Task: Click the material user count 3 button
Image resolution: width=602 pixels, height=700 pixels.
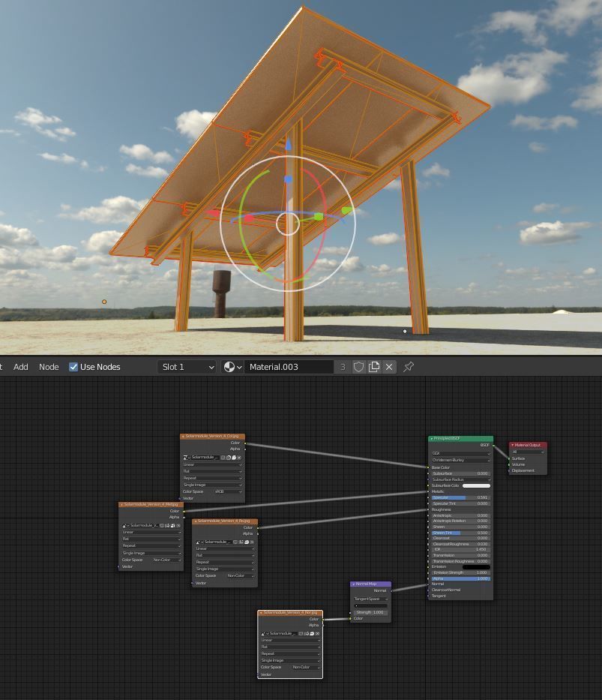Action: [x=343, y=367]
